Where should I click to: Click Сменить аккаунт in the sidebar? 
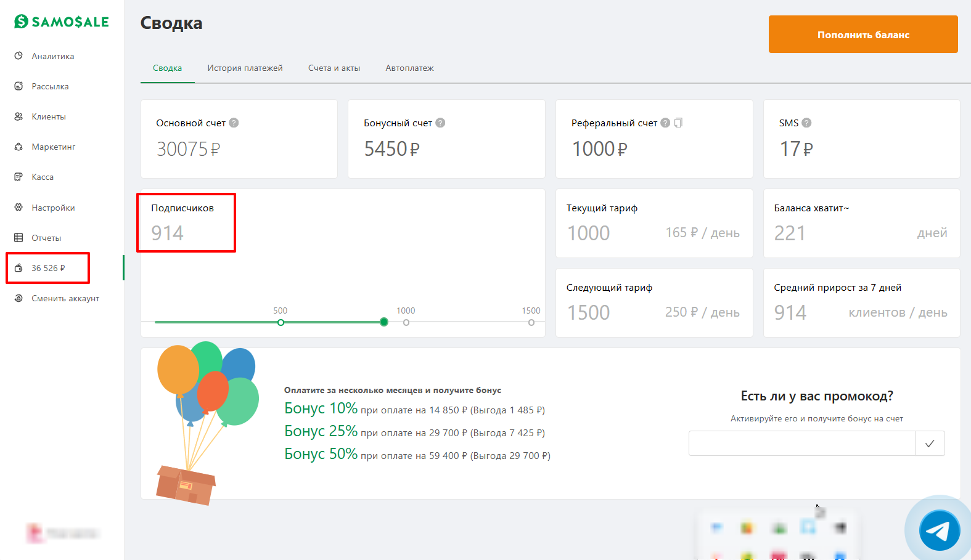pyautogui.click(x=65, y=298)
